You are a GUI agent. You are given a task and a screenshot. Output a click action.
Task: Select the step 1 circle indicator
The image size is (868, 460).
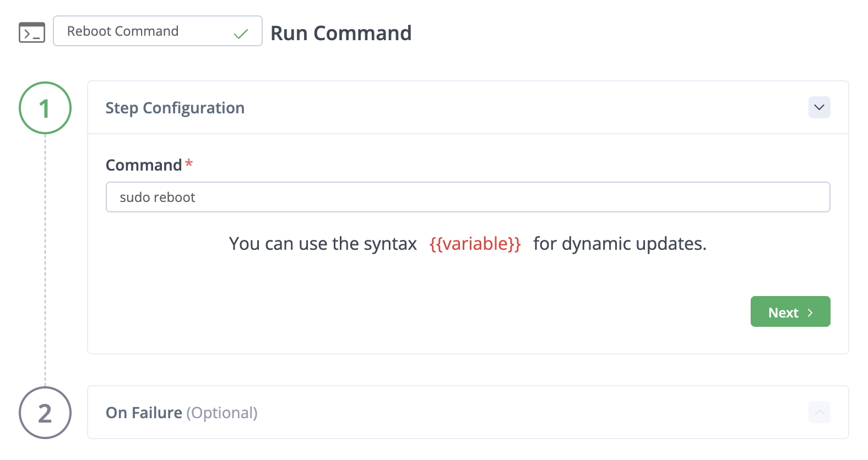45,108
